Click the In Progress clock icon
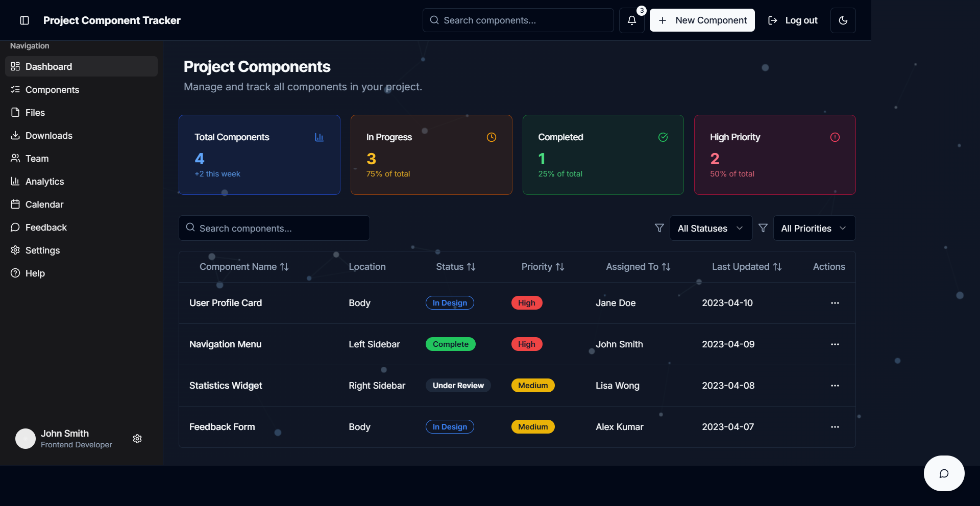980x506 pixels. [492, 137]
